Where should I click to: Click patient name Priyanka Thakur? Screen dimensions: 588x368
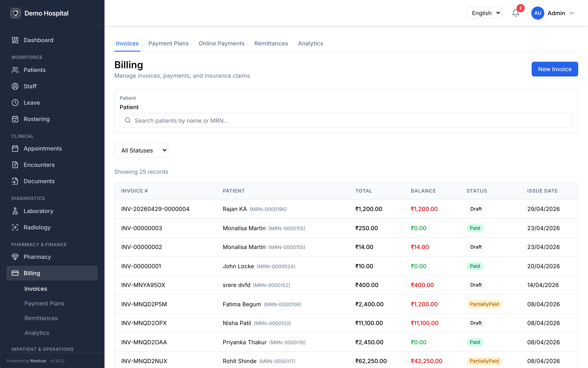coord(245,342)
